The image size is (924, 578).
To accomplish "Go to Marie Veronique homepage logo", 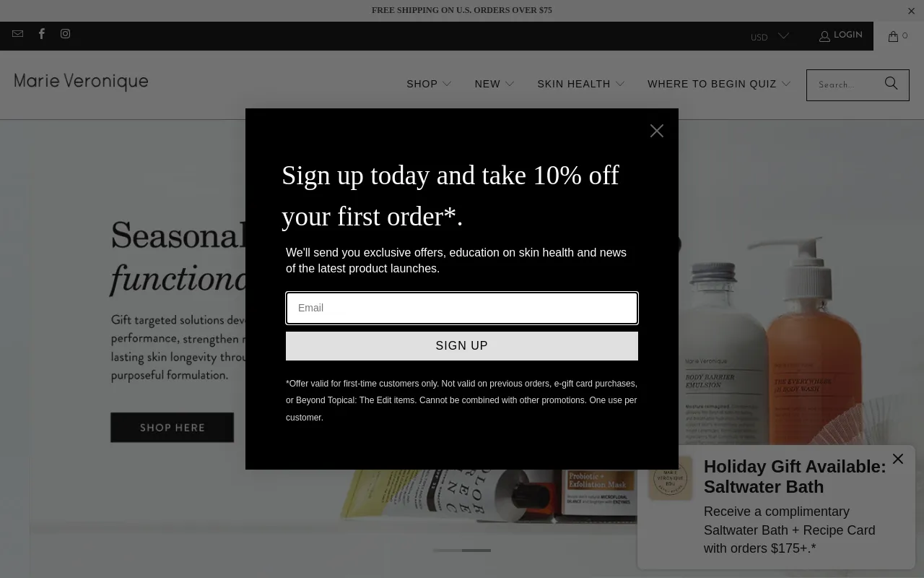I will coord(81,82).
